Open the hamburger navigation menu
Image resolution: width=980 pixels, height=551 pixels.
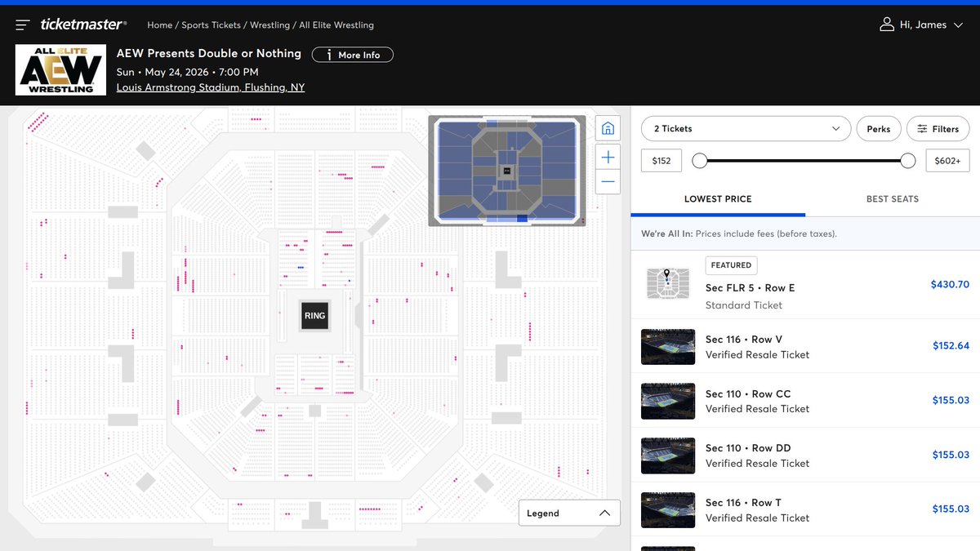pos(23,25)
